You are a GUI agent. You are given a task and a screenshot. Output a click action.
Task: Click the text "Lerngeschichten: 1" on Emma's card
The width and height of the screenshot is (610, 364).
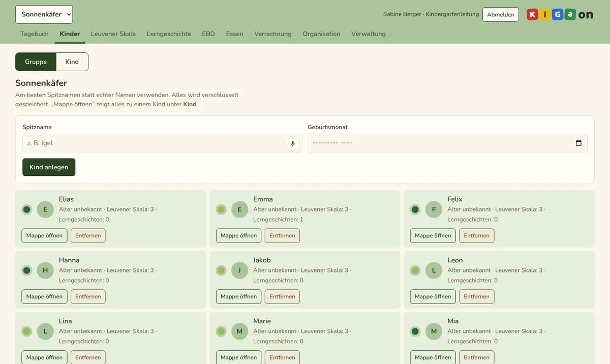point(278,220)
